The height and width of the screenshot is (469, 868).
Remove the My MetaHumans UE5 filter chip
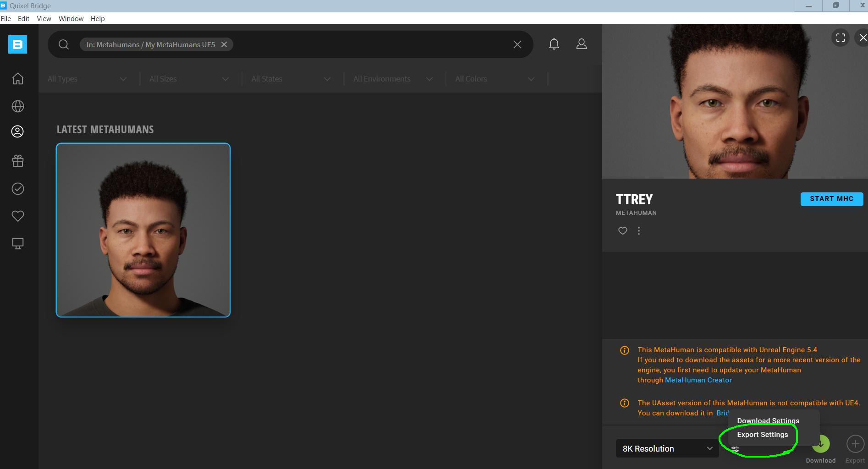pos(224,44)
